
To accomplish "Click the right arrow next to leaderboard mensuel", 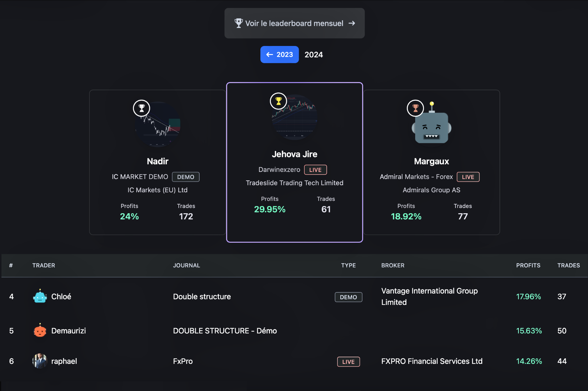I will point(352,23).
